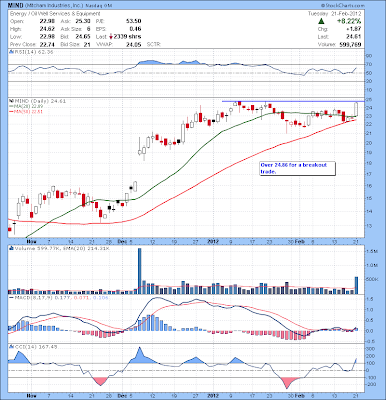Screen dimensions: 386x400
Task: Click the tallest volume spike bar in December
Action: [x=140, y=271]
